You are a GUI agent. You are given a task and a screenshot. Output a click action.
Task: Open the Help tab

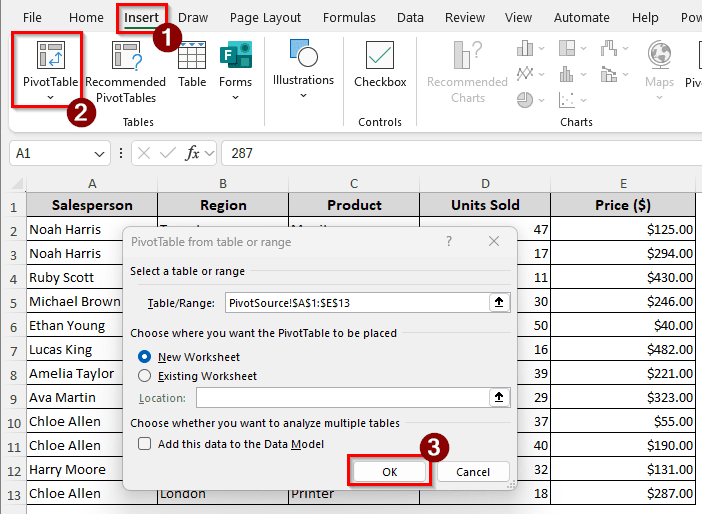(x=645, y=17)
